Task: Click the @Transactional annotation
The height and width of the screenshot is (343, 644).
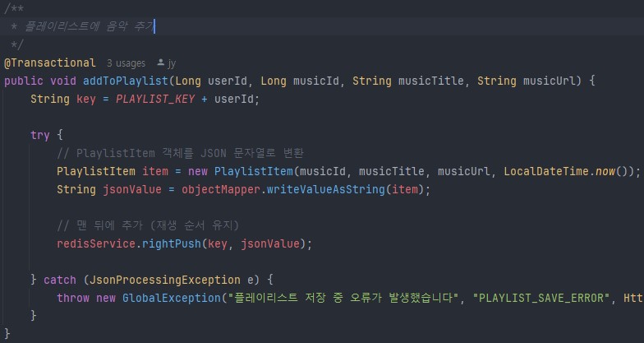Action: click(48, 63)
